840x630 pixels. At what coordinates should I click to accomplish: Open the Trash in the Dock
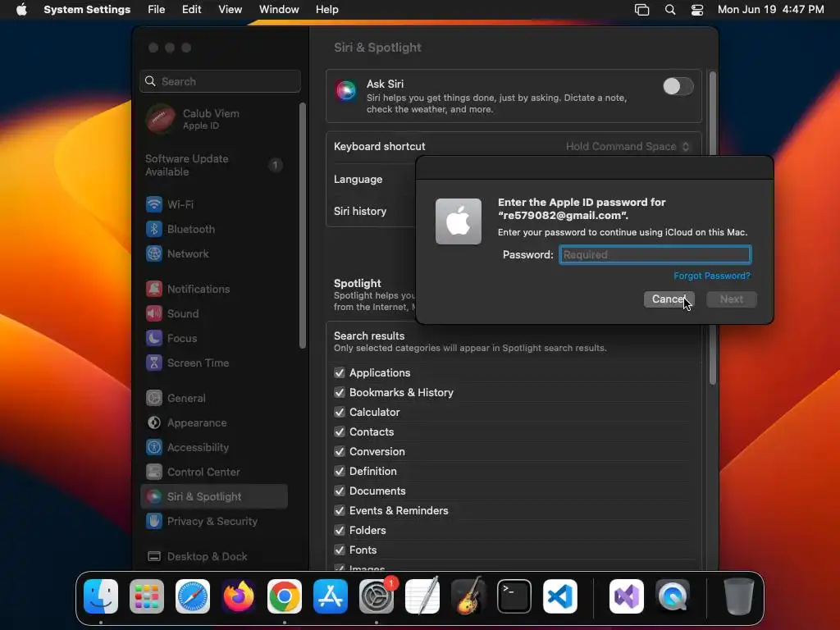coord(739,596)
